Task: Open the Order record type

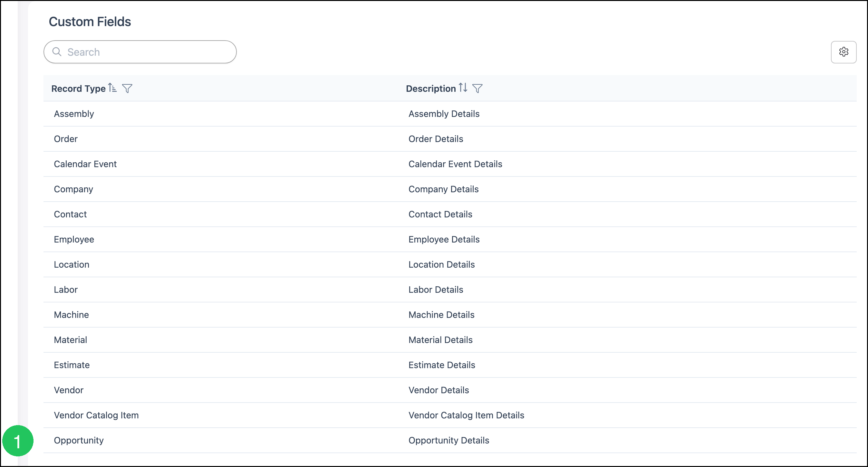Action: pos(66,139)
